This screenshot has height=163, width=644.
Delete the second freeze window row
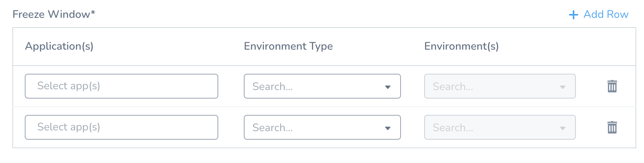[612, 127]
